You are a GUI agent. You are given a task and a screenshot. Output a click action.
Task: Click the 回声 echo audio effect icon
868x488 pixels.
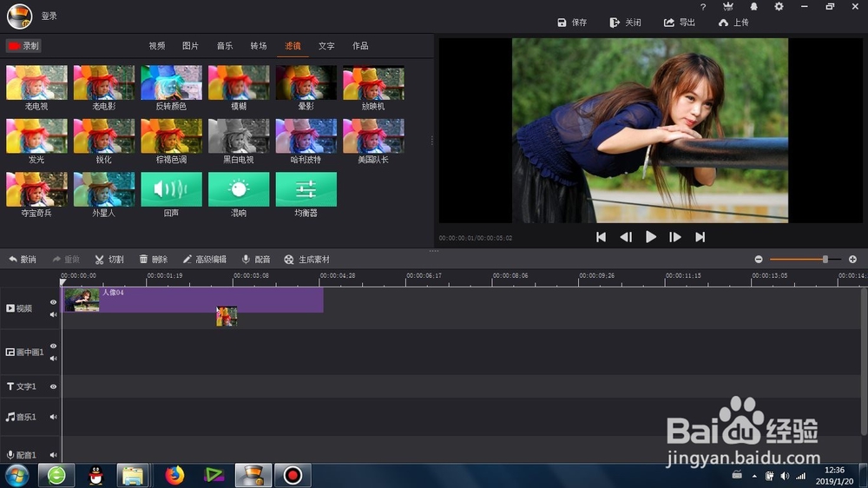pos(172,189)
